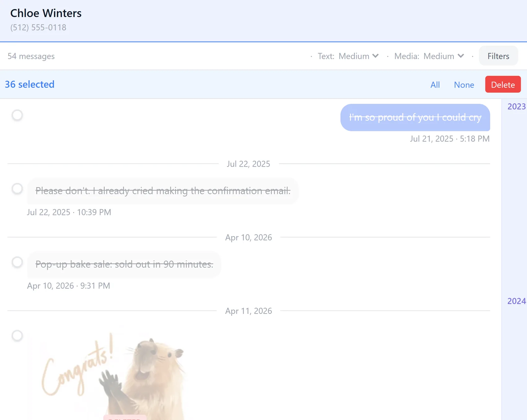The height and width of the screenshot is (420, 527).
Task: Click the Apr 11, 2026 date separator label
Action: click(248, 311)
